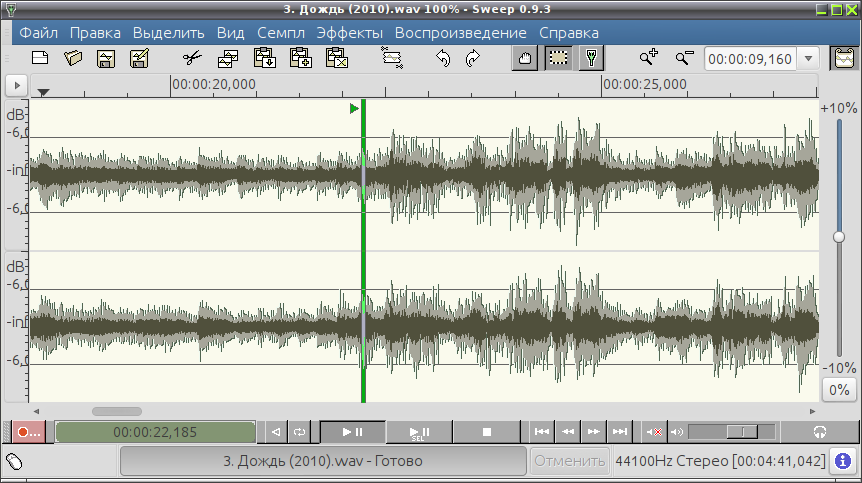Undo the last action
This screenshot has width=862, height=483.
443,58
